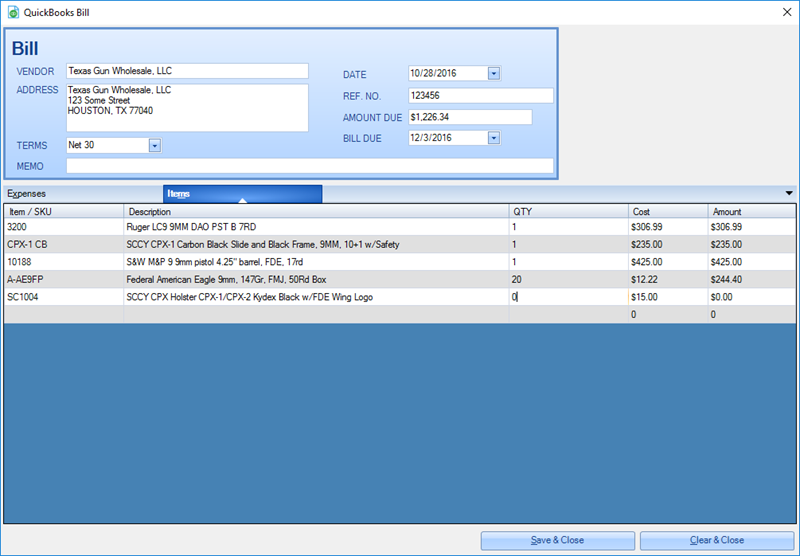Click the Amount column header
The width and height of the screenshot is (800, 556).
752,212
